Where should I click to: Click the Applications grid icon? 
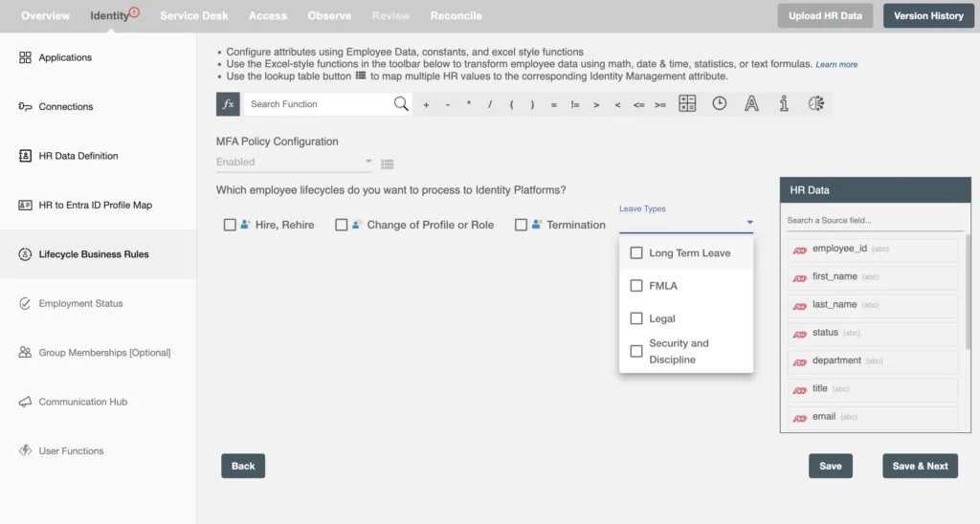[x=25, y=57]
